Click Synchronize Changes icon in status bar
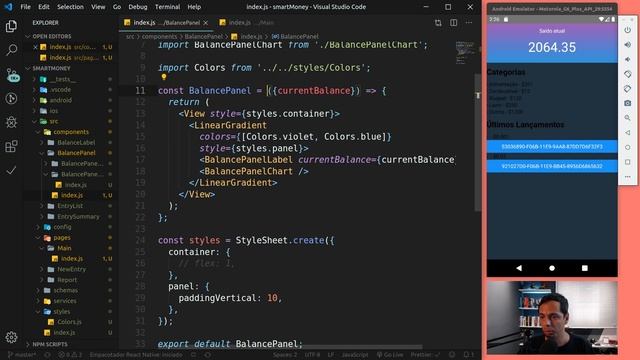640x360 pixels. pos(47,355)
